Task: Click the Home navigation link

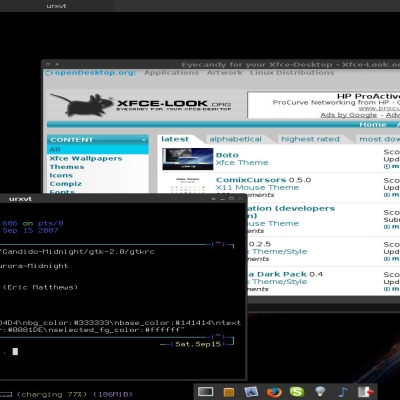Action: pos(373,125)
